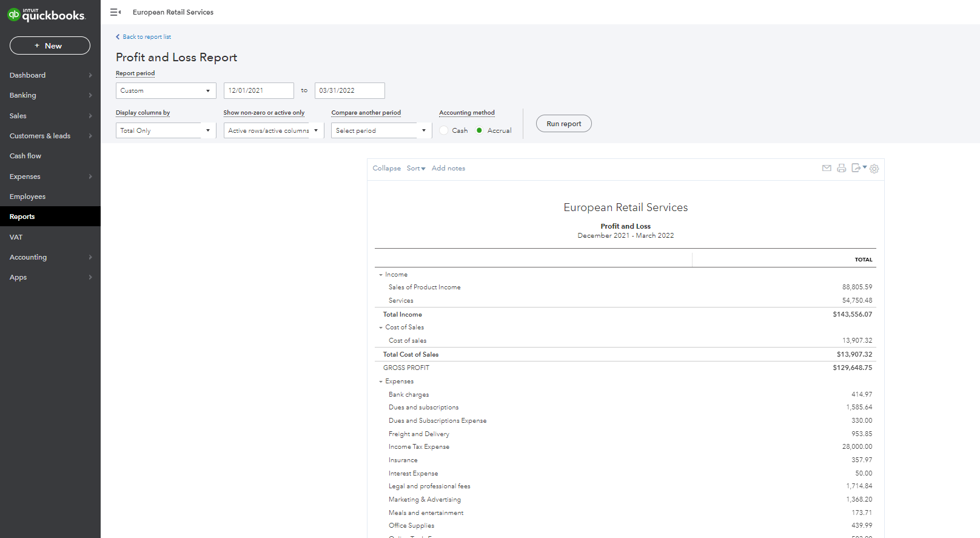Open the Sort menu in the report
The width and height of the screenshot is (980, 538).
(416, 169)
